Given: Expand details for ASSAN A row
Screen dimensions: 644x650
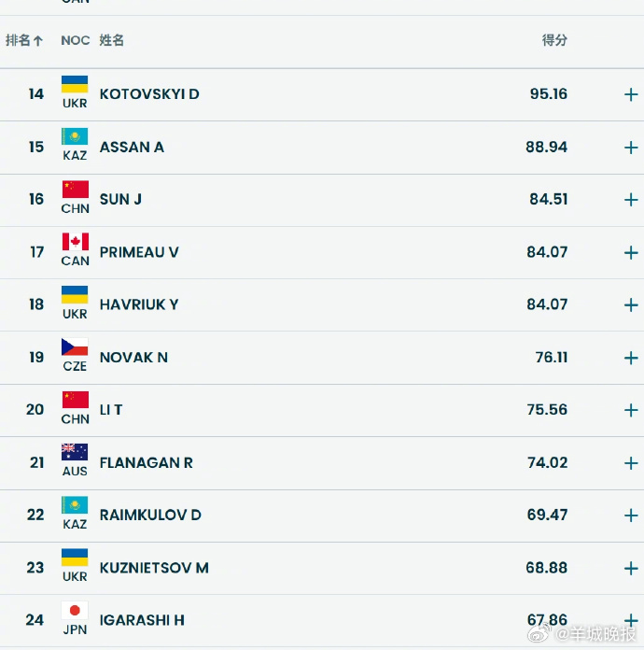Looking at the screenshot, I should coord(631,148).
